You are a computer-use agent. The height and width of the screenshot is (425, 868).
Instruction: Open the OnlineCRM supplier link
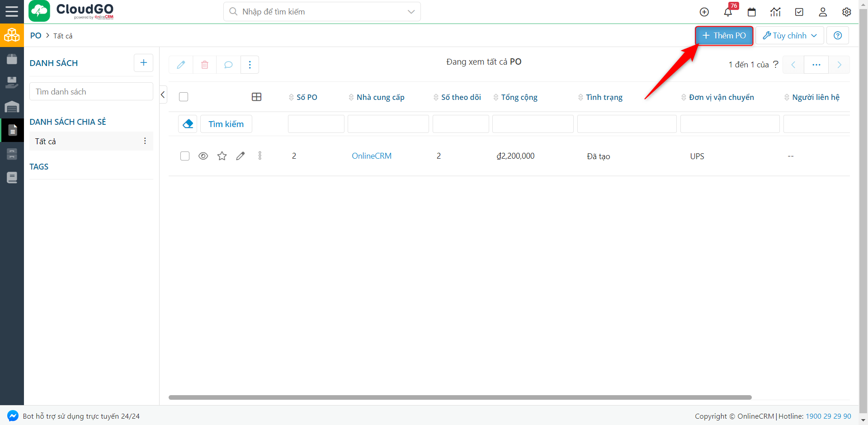[372, 156]
